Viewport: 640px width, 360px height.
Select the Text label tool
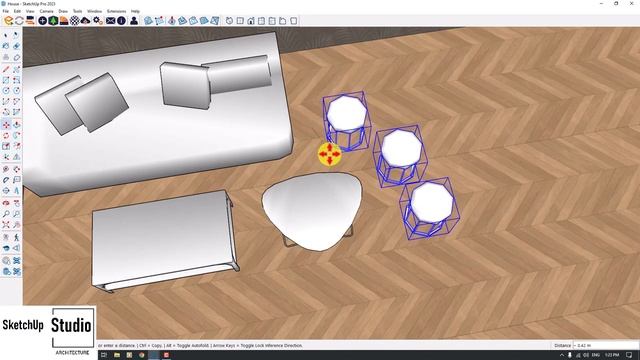coord(17,180)
